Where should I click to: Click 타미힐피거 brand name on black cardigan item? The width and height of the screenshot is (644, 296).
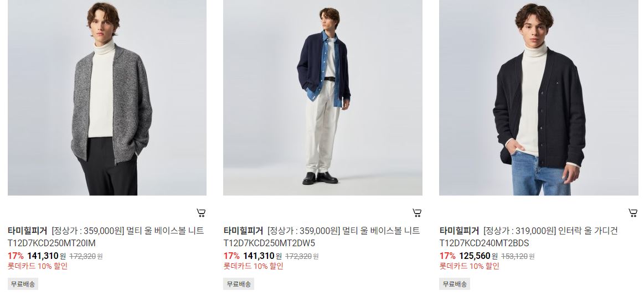460,231
